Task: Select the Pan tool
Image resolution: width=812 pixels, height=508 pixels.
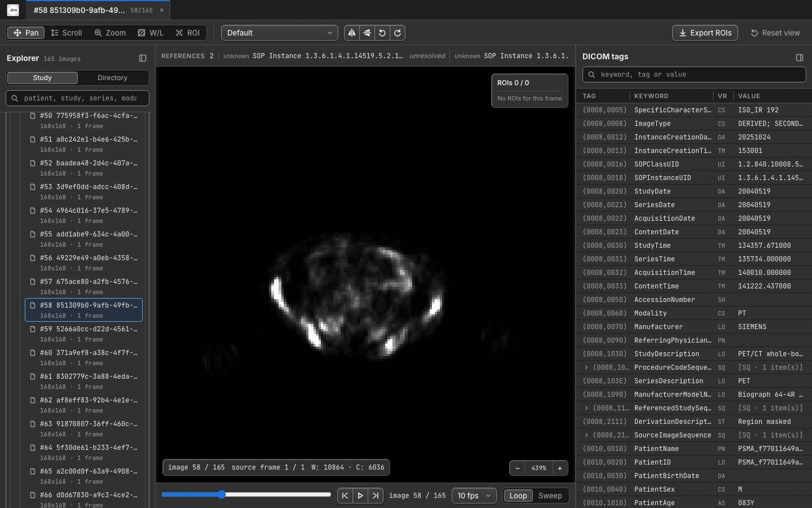Action: pos(26,33)
